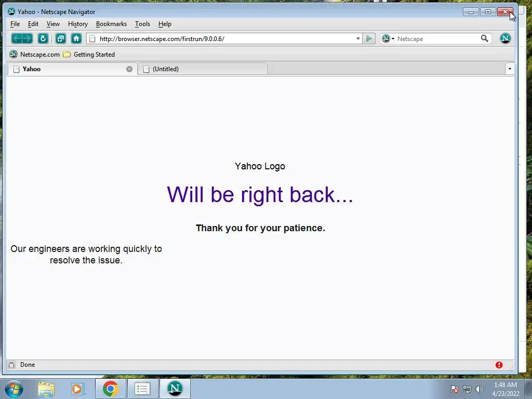
Task: Click in the URL address field
Action: [225, 38]
